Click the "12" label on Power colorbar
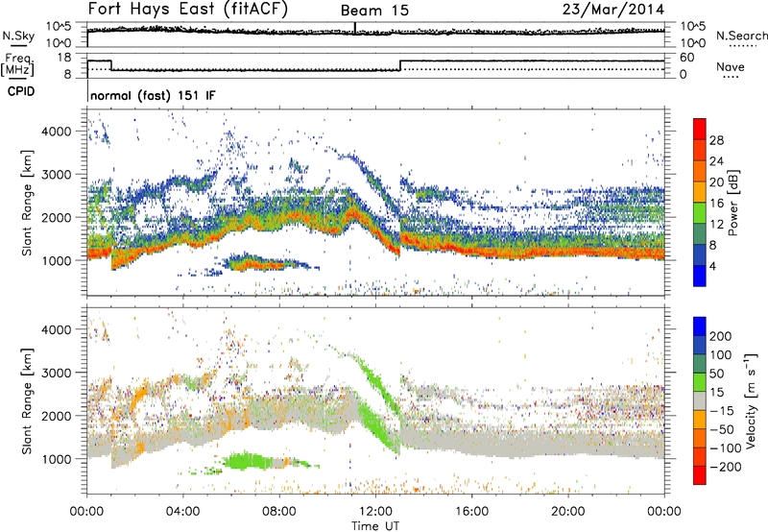The width and height of the screenshot is (768, 532). pyautogui.click(x=716, y=225)
